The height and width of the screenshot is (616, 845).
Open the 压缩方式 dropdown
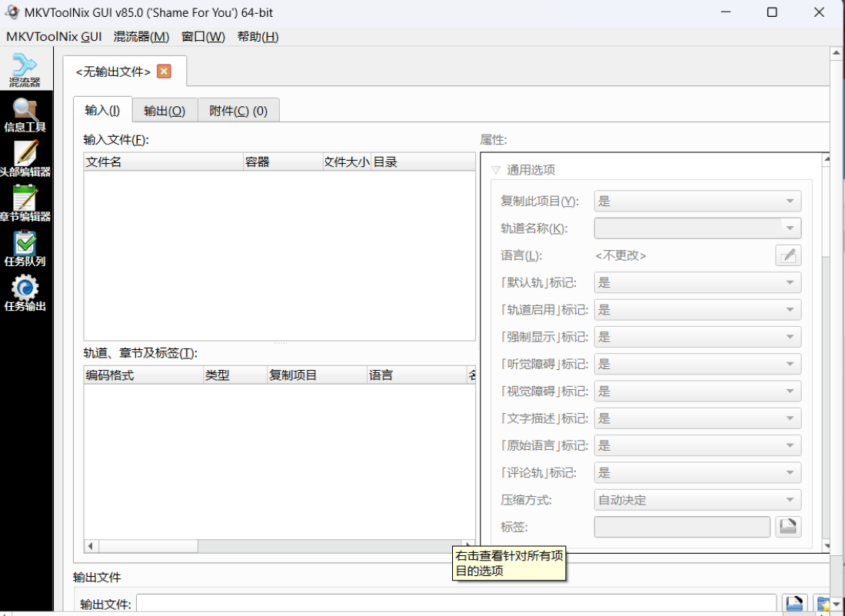pyautogui.click(x=697, y=500)
